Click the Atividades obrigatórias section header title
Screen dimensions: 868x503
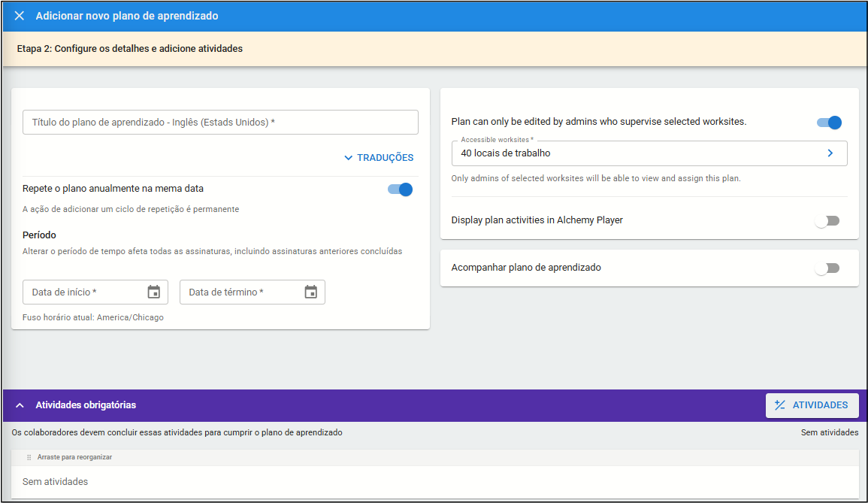pos(86,405)
